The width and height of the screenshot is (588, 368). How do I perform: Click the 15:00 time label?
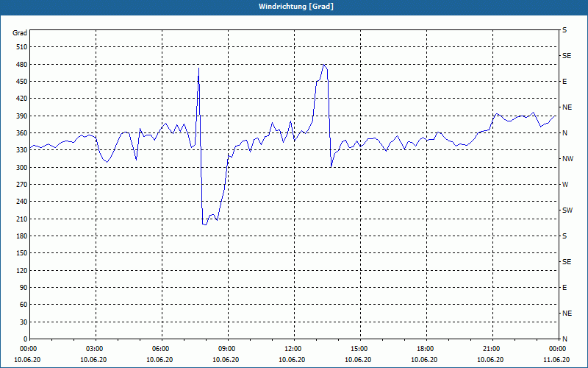tap(360, 349)
